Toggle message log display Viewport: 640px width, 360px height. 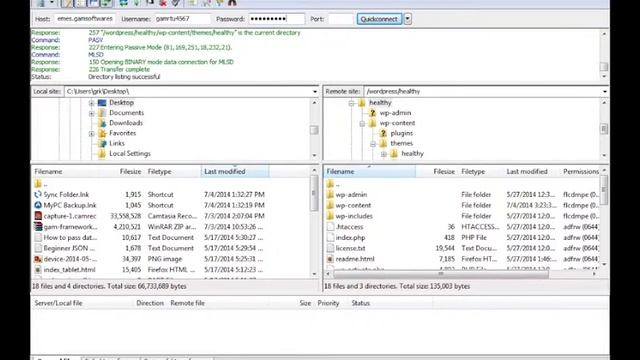point(67,3)
